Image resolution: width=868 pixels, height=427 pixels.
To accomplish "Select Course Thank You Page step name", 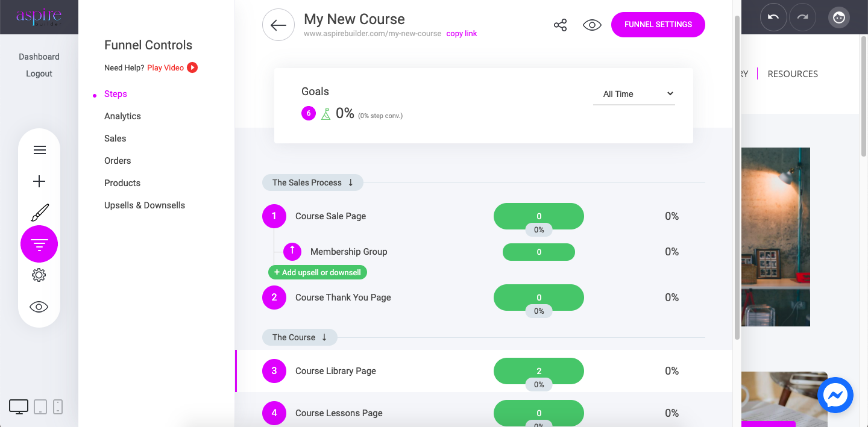I will (x=343, y=298).
